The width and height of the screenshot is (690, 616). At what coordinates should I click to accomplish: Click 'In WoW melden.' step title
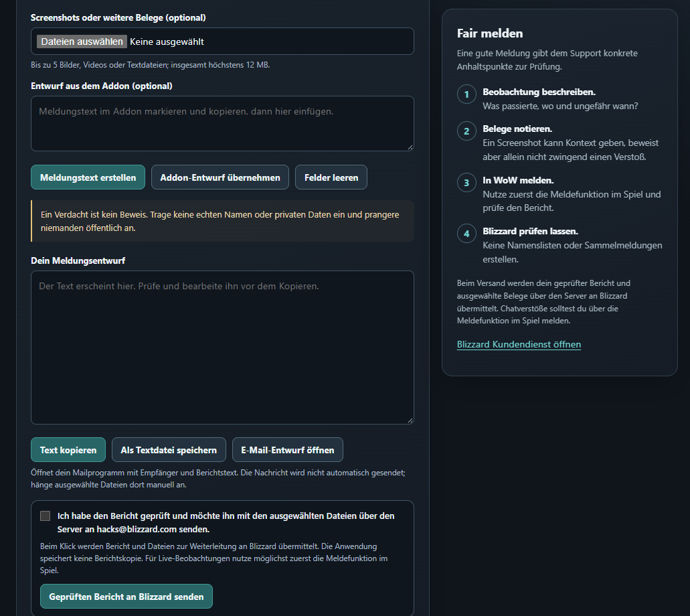click(x=519, y=181)
